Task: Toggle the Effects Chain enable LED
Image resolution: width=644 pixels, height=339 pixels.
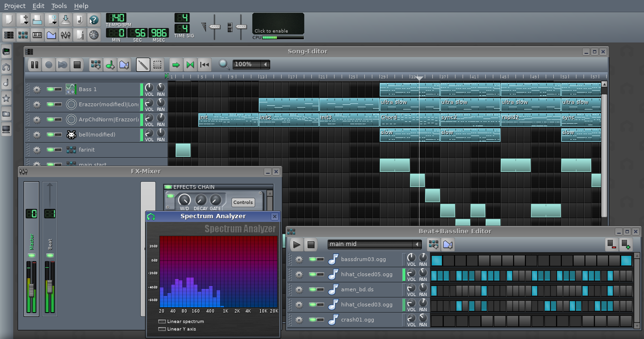Action: point(168,187)
